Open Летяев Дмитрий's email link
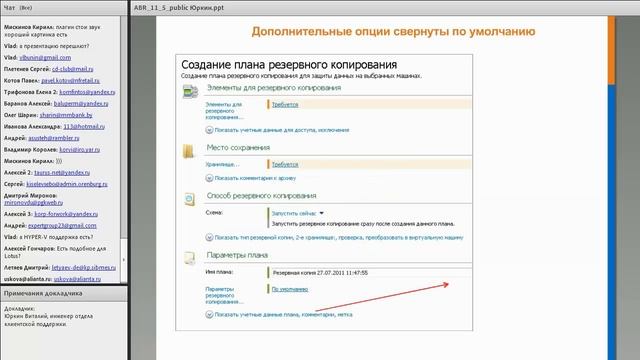This screenshot has height=360, width=640. click(x=84, y=267)
